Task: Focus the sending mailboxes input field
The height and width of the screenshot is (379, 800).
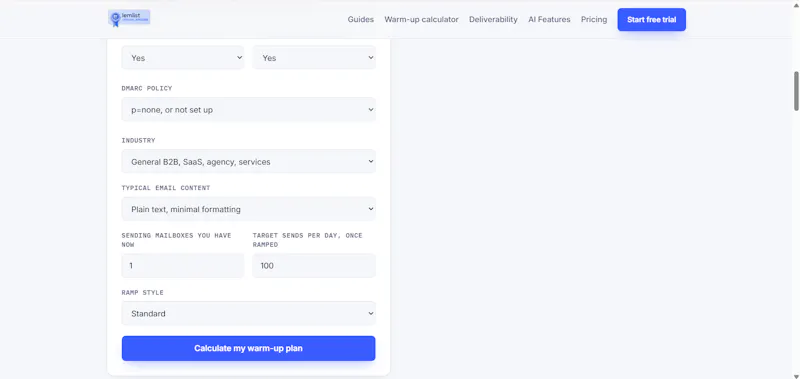Action: coord(183,266)
